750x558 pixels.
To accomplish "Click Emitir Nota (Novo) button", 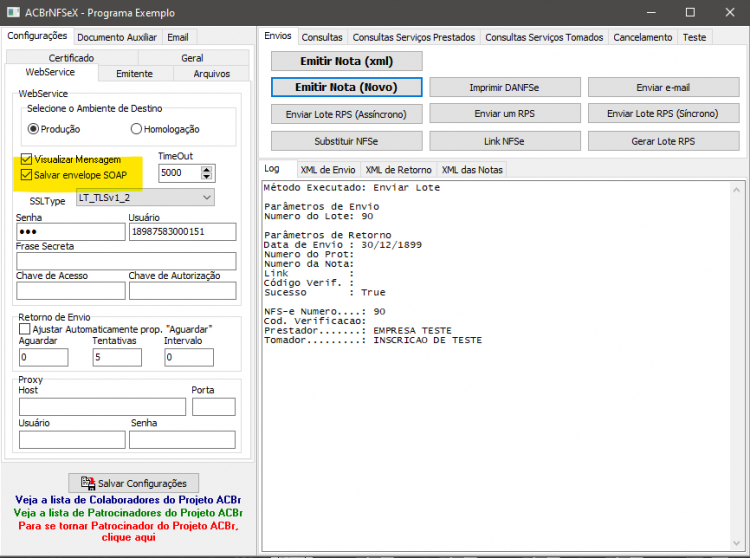I will coord(346,87).
